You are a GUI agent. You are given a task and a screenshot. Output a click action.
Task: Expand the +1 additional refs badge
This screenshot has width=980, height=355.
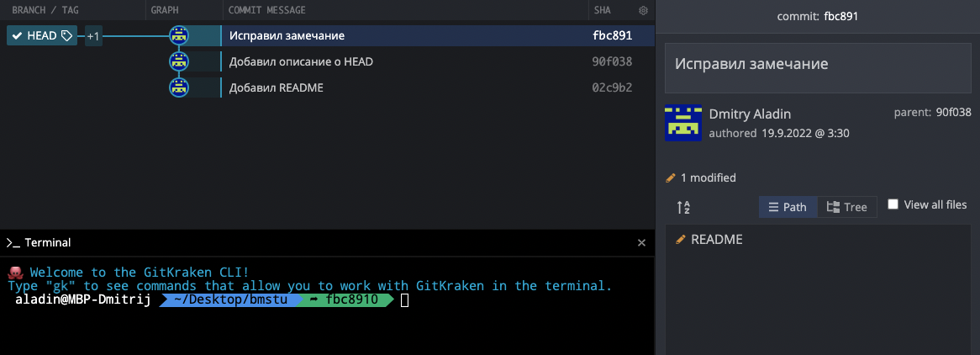pos(93,36)
